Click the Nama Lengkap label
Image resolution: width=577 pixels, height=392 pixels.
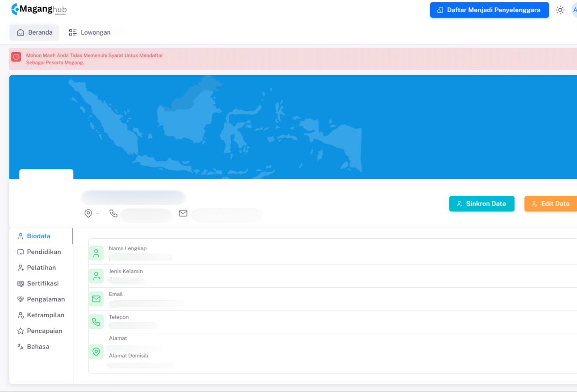point(128,248)
